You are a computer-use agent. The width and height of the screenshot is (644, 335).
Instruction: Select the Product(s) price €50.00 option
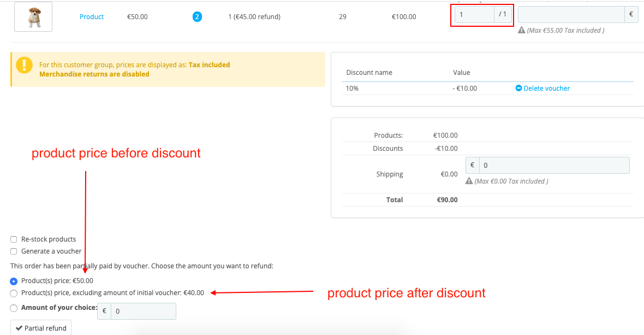click(x=13, y=281)
